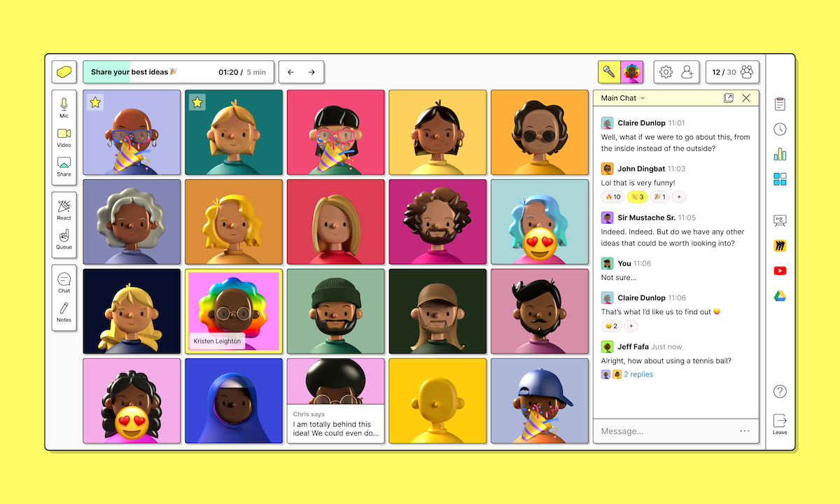Pop out the Main Chat window

[728, 97]
